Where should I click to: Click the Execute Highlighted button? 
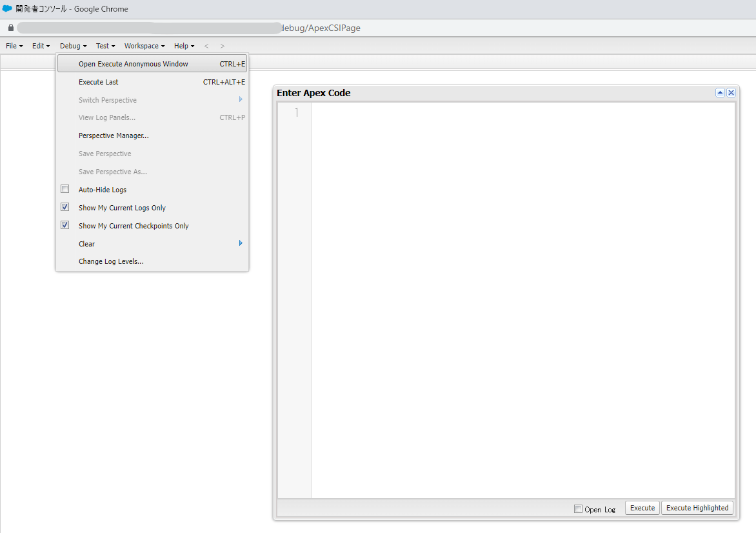[x=697, y=508]
